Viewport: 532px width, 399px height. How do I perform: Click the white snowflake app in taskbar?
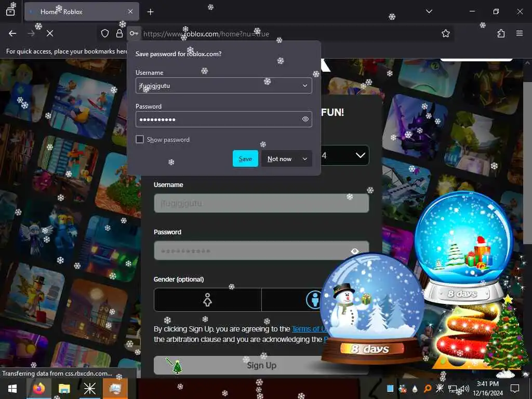click(89, 389)
